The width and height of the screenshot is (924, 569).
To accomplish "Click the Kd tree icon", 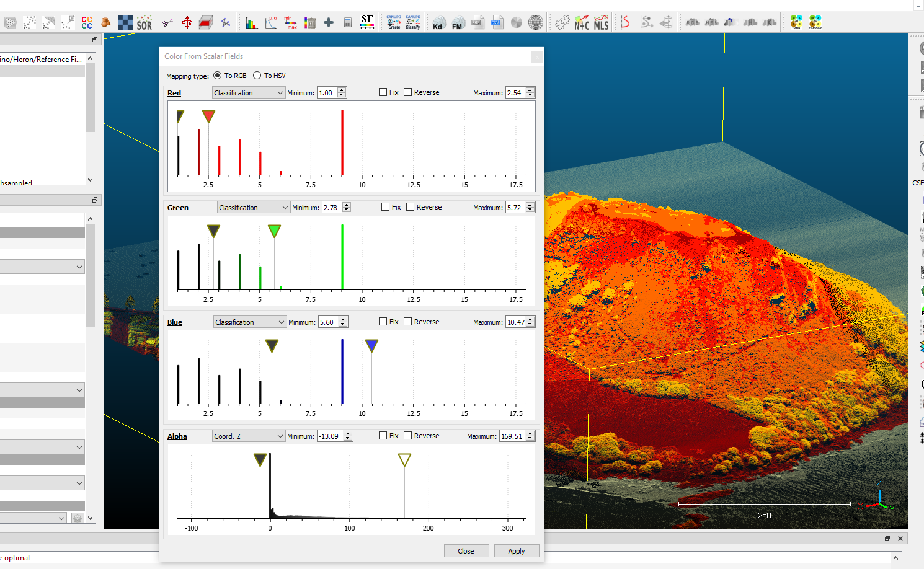I will point(438,24).
